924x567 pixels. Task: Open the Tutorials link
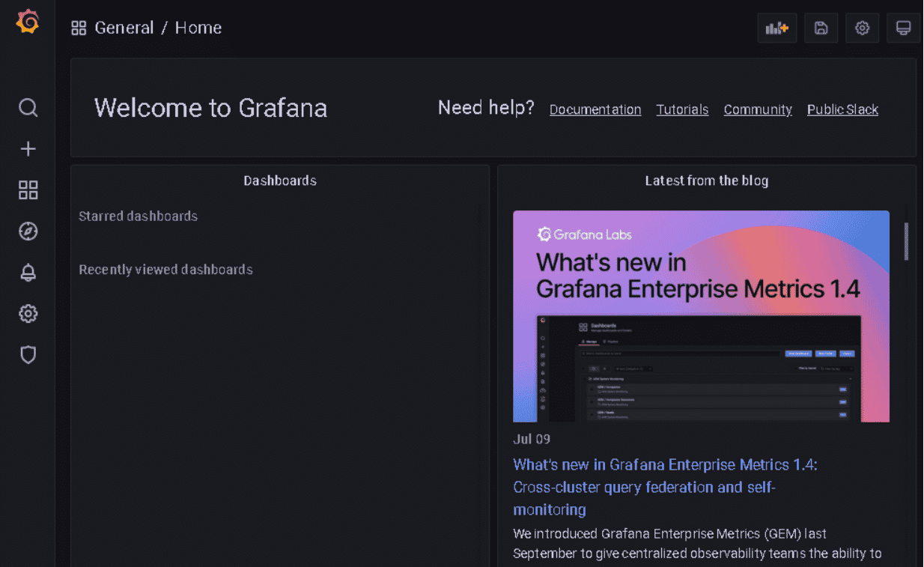682,109
